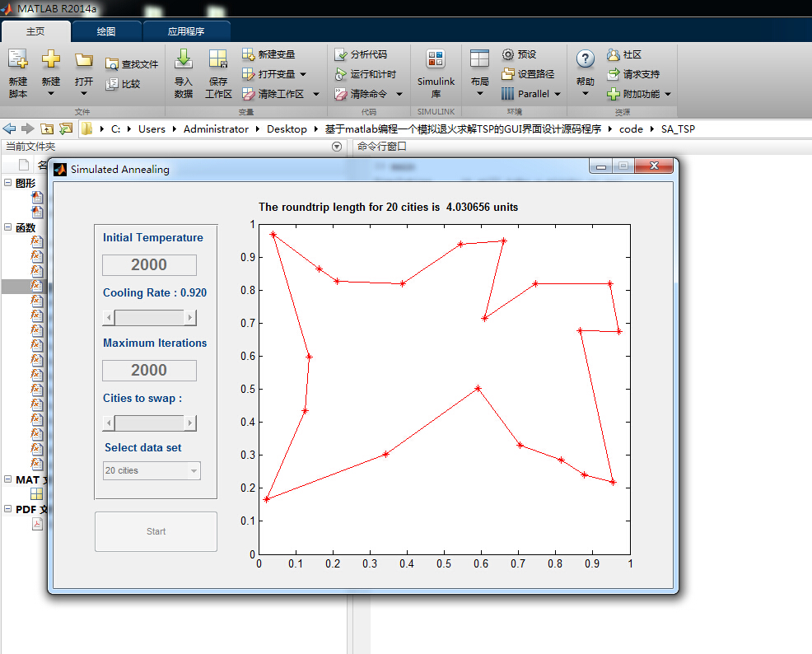Click the New Script (新建脚本) icon

click(17, 59)
